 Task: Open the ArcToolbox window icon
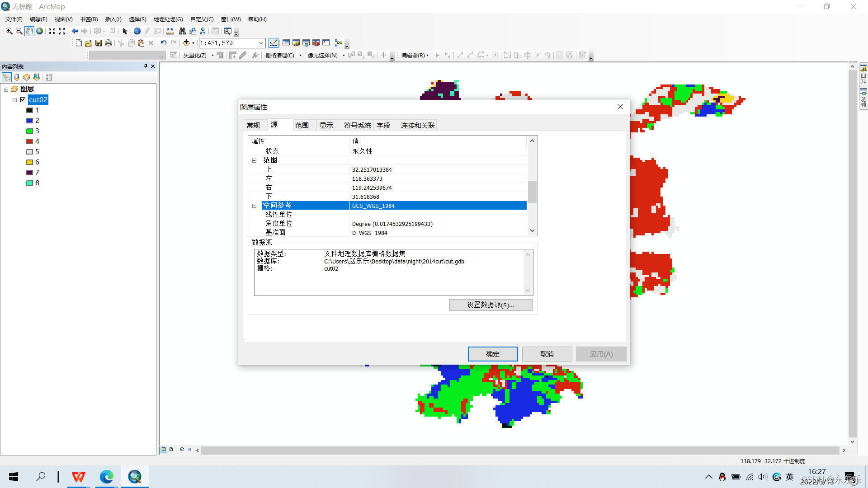tap(316, 43)
